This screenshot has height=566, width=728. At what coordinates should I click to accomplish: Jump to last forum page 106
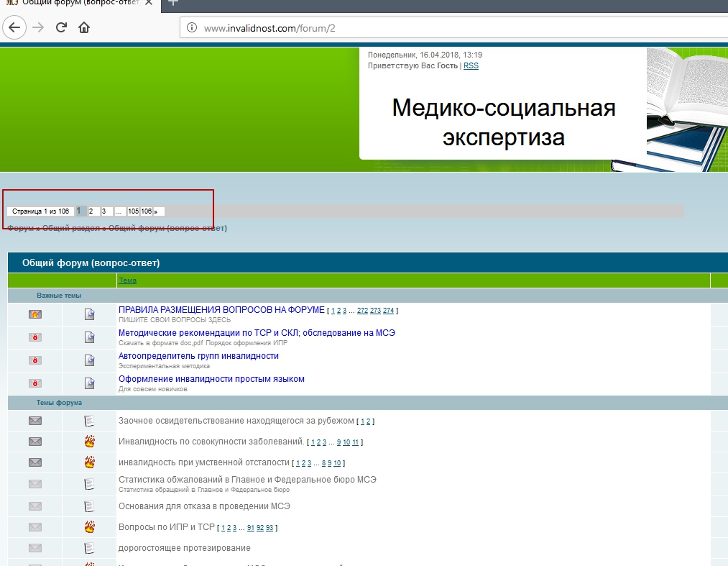click(146, 211)
